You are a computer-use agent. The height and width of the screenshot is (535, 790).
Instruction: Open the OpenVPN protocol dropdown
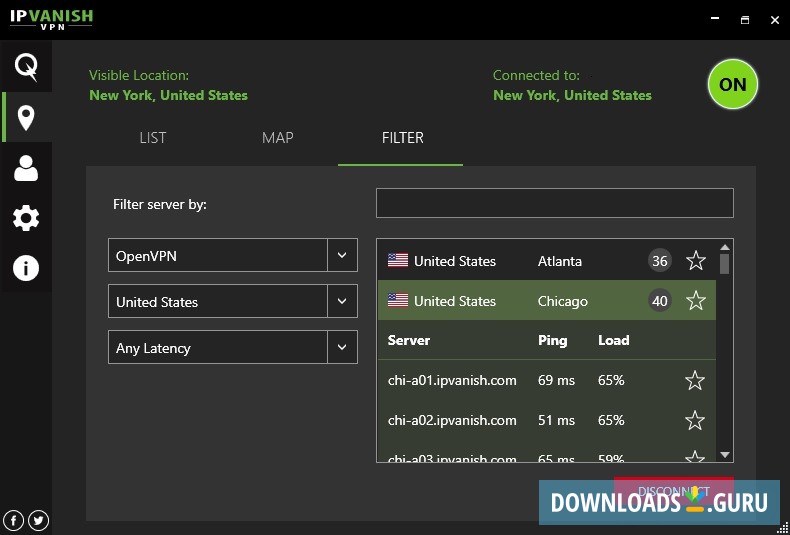pyautogui.click(x=233, y=255)
